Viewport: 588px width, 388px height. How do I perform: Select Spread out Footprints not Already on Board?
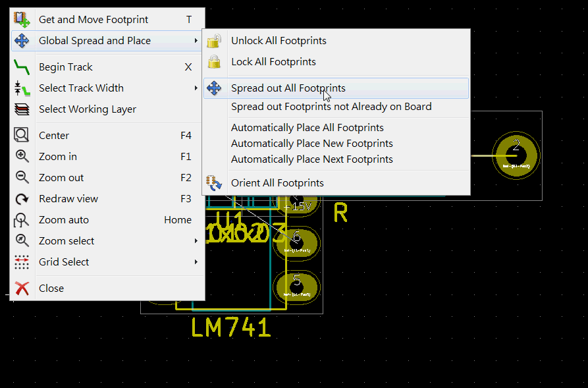coord(331,106)
